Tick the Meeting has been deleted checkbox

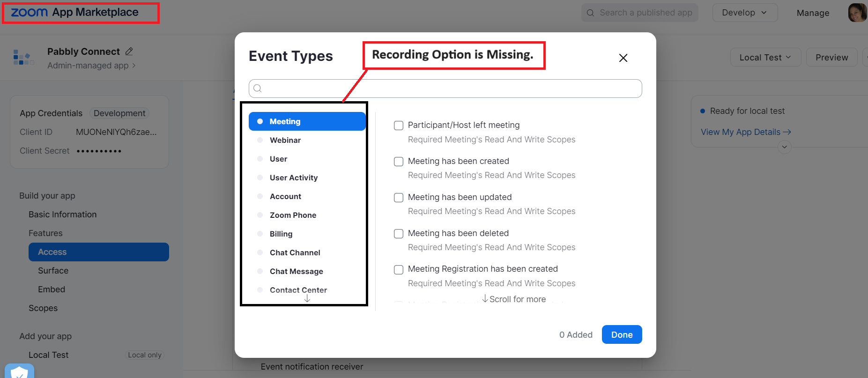click(x=399, y=234)
